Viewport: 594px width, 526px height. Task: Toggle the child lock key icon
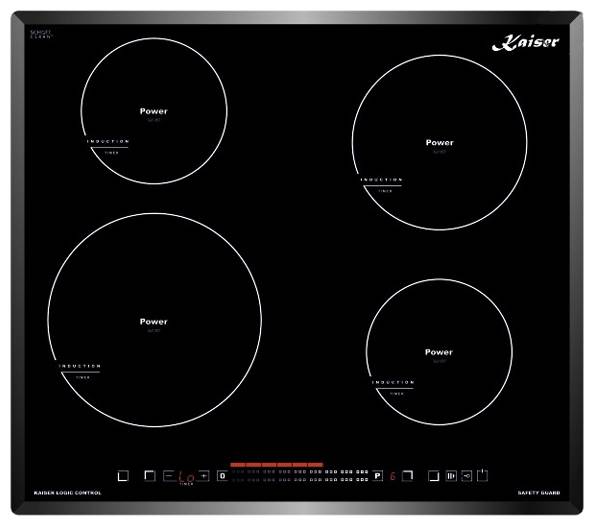click(x=467, y=476)
